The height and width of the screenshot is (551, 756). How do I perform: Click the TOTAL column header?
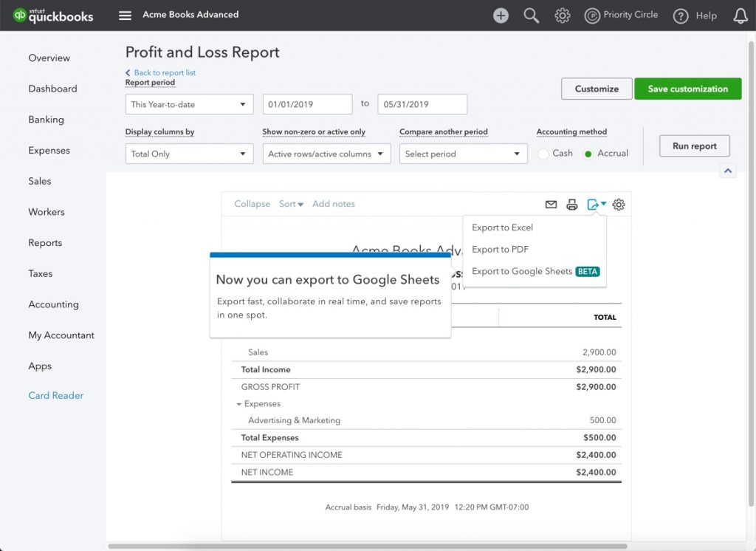(x=605, y=318)
